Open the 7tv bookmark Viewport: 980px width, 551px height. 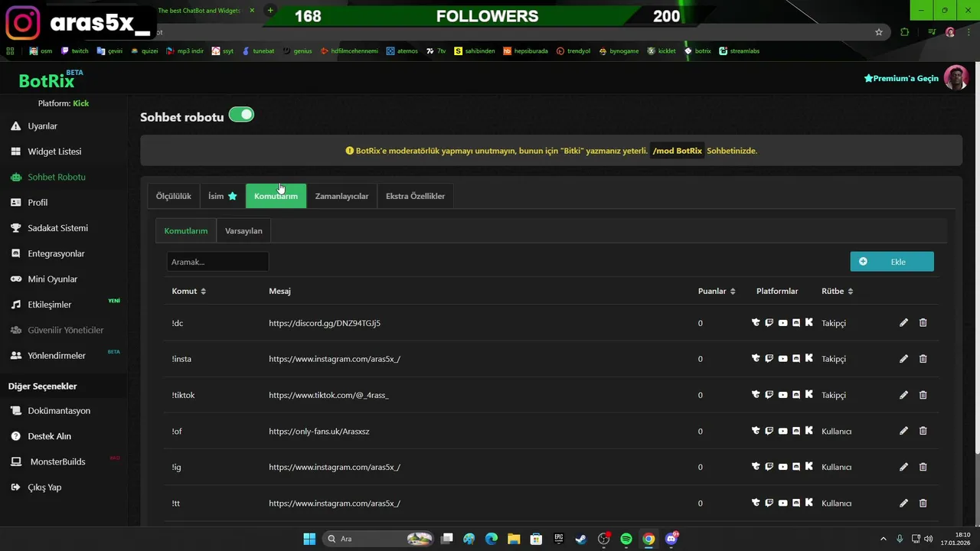(x=436, y=51)
